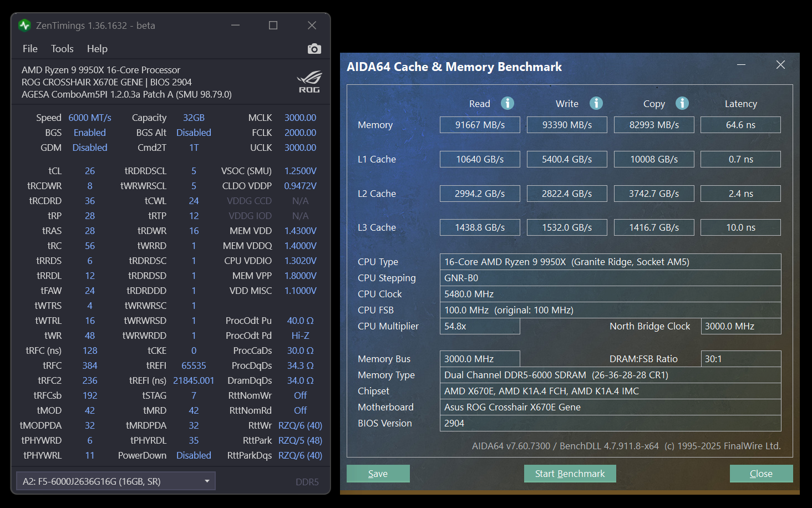
Task: Maximize the ZenTimings window
Action: 273,26
